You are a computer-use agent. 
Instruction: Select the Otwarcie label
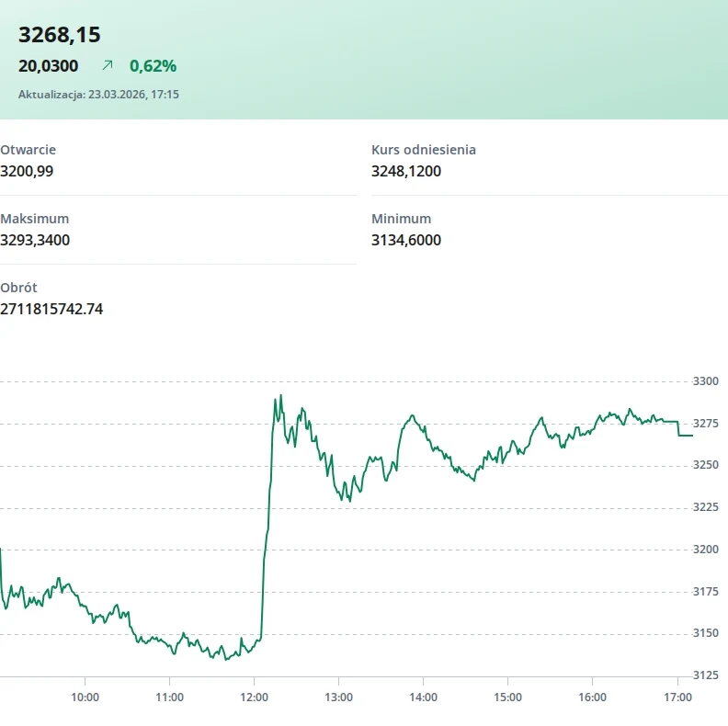tap(28, 149)
